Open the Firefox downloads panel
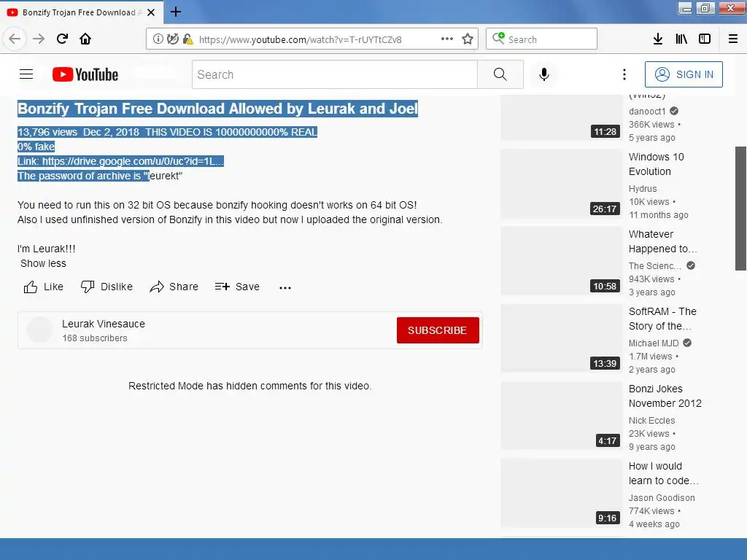Image resolution: width=747 pixels, height=560 pixels. (658, 39)
